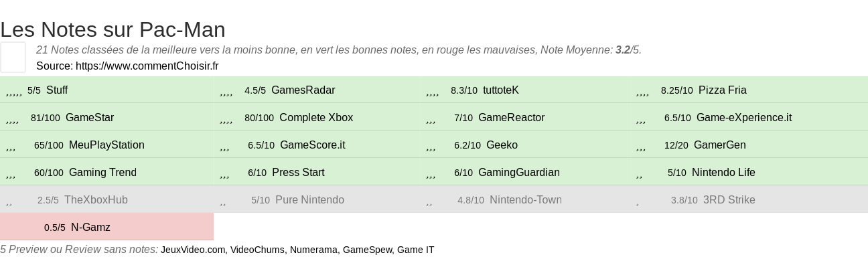Open the GameScore.it review
This screenshot has width=868, height=257.
pos(312,145)
